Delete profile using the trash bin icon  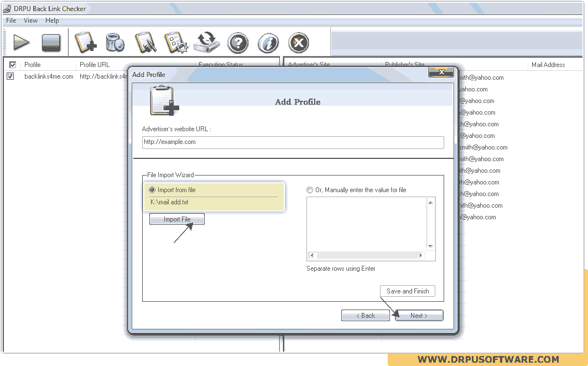(x=115, y=42)
